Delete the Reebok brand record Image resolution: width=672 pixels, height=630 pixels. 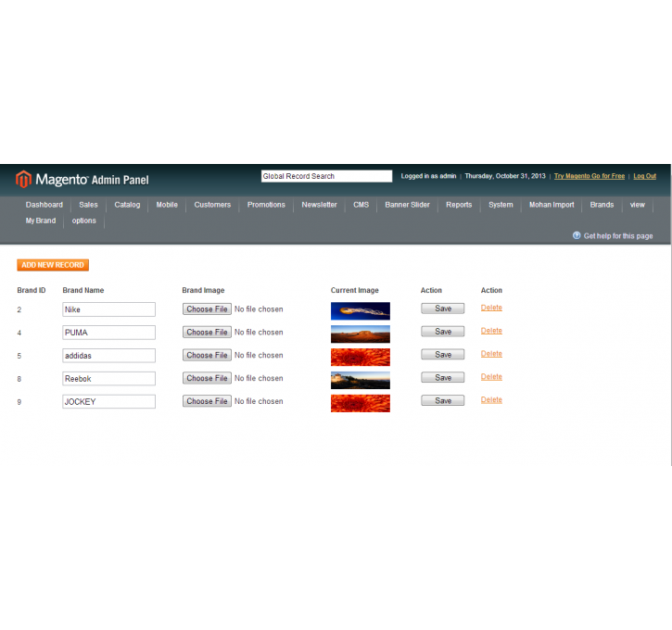491,377
